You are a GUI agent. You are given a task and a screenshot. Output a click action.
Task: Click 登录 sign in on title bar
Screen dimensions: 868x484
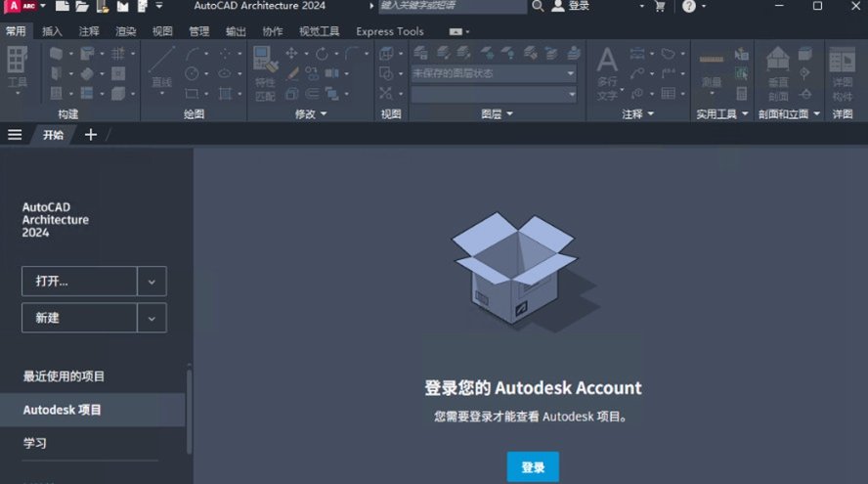[571, 6]
